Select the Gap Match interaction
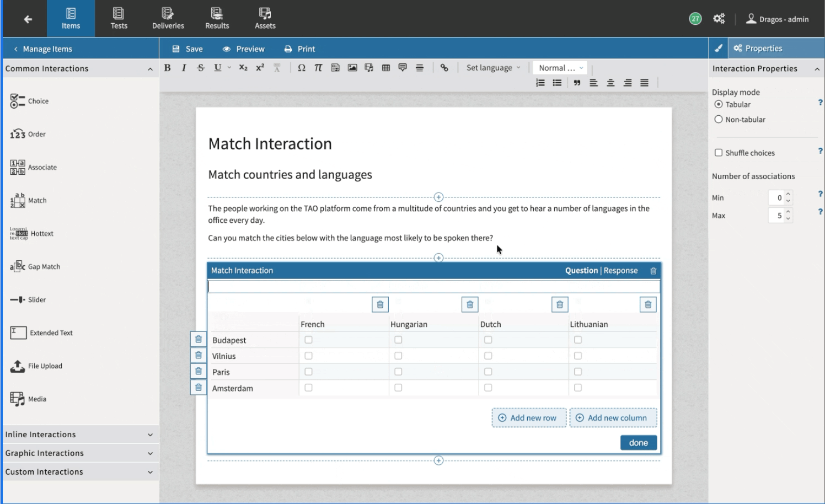This screenshot has width=825, height=504. click(35, 266)
